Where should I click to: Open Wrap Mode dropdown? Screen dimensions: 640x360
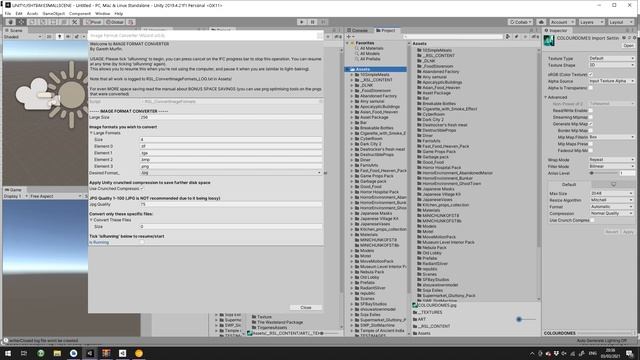click(611, 160)
